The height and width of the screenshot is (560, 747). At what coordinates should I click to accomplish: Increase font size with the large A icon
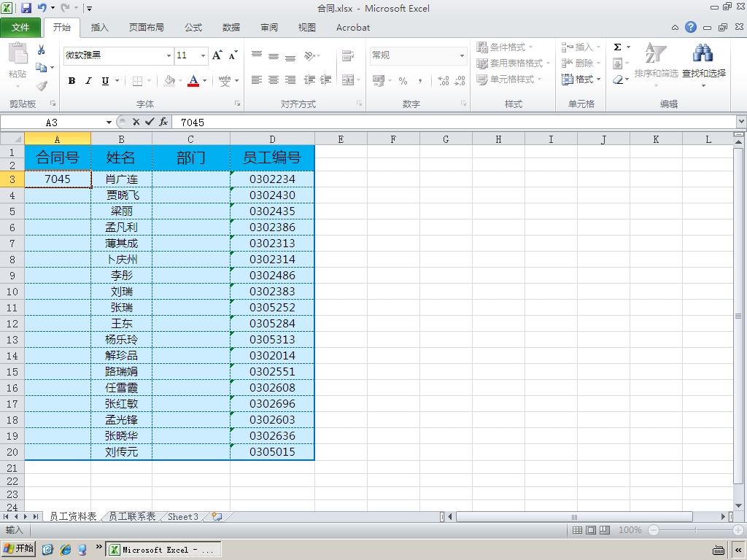pyautogui.click(x=217, y=55)
